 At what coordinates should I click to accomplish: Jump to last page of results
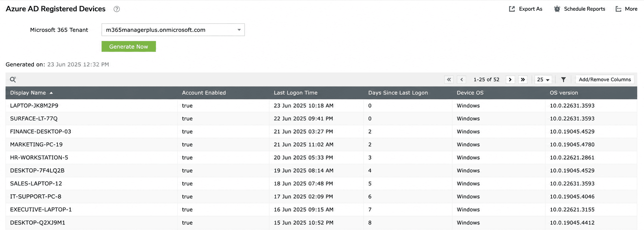pyautogui.click(x=523, y=79)
